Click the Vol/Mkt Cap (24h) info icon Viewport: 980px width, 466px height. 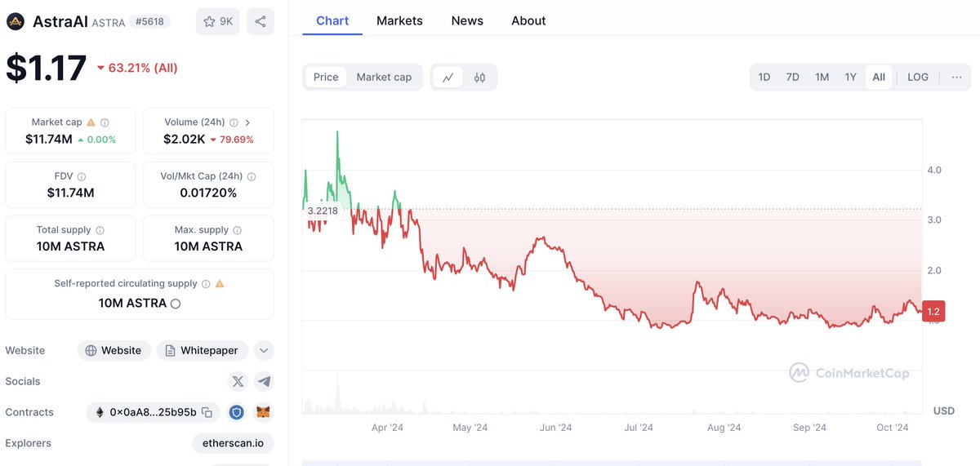252,176
